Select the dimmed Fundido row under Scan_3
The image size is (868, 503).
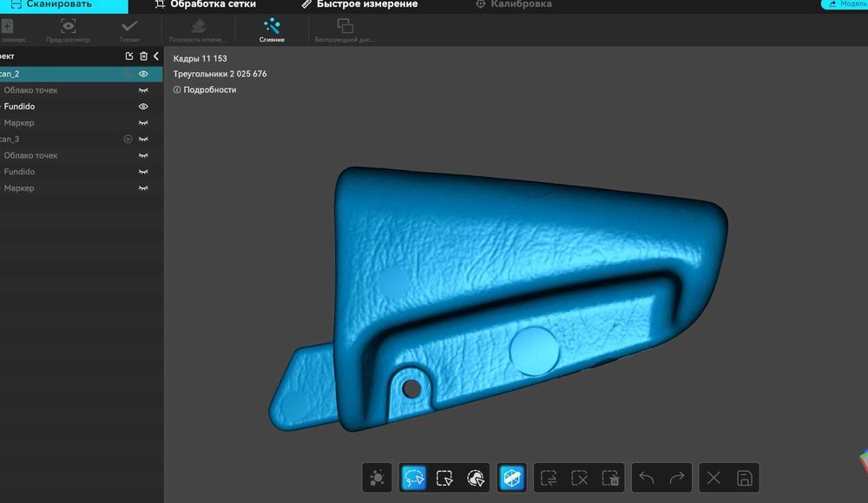pyautogui.click(x=82, y=172)
